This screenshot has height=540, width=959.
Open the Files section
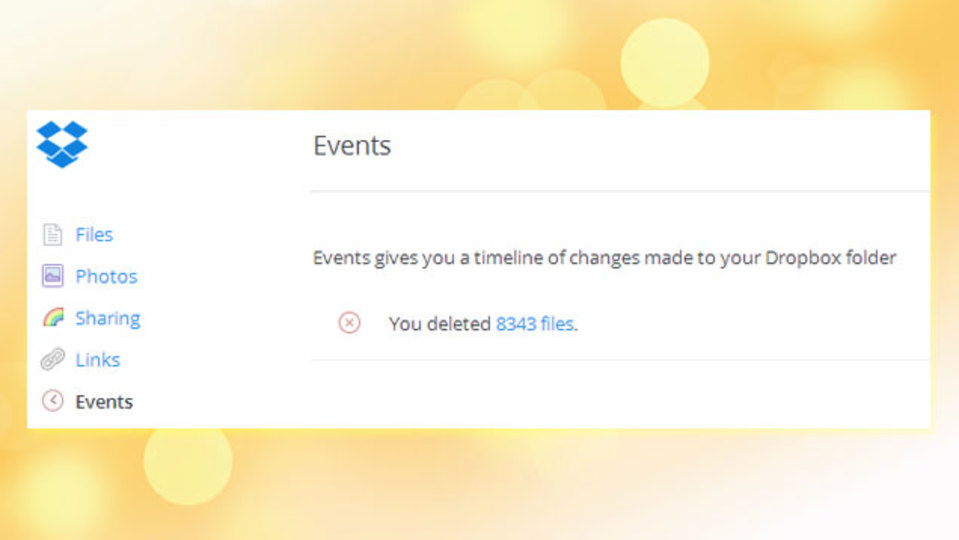(94, 234)
